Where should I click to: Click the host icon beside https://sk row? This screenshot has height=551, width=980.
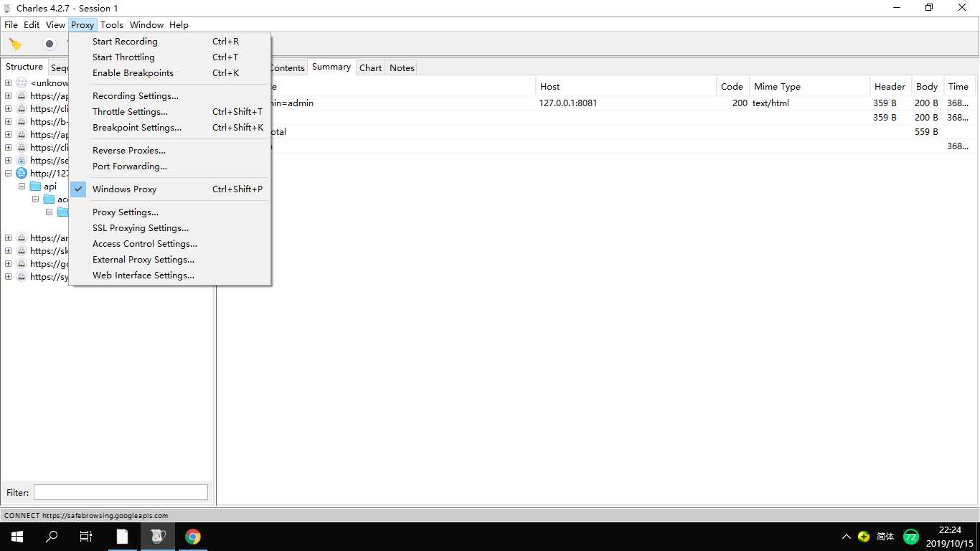[x=22, y=250]
